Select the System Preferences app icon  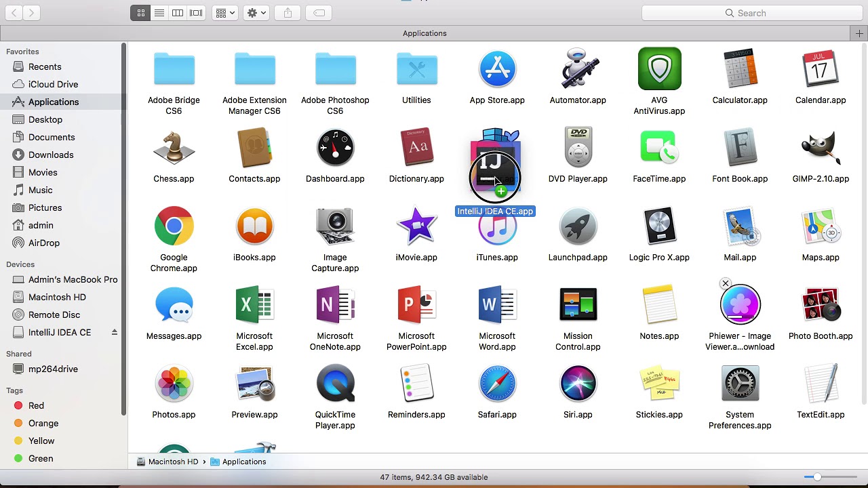pyautogui.click(x=740, y=383)
